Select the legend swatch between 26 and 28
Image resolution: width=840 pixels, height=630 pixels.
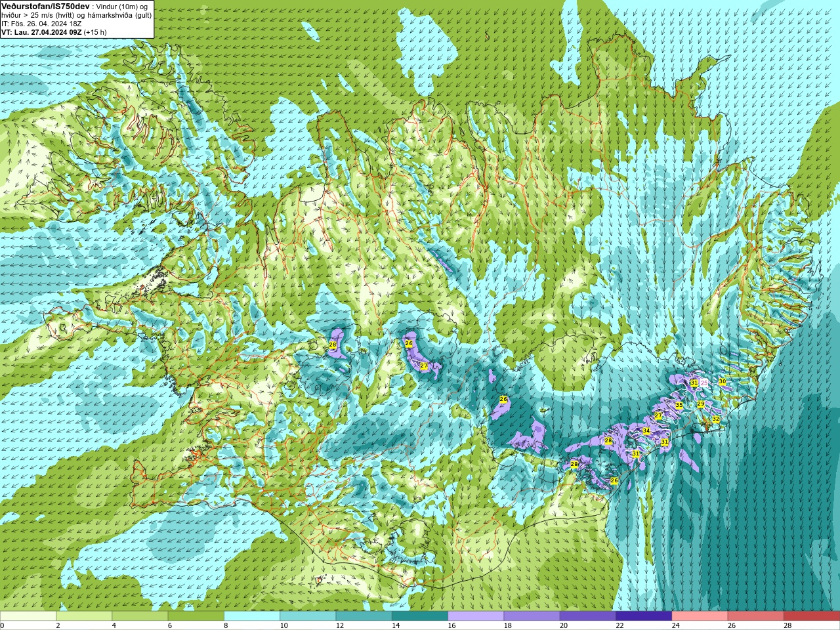[x=755, y=616]
